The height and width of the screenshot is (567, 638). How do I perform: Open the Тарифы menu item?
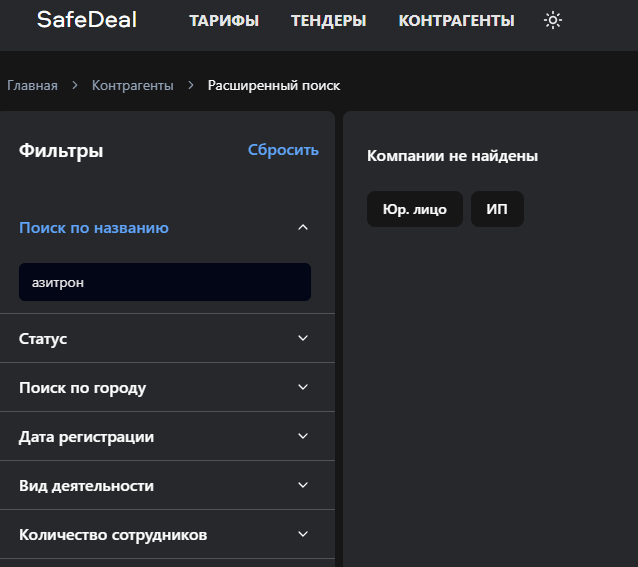coord(224,20)
